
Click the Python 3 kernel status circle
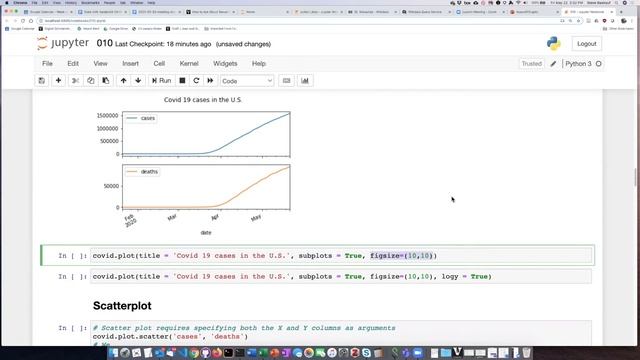pyautogui.click(x=598, y=64)
